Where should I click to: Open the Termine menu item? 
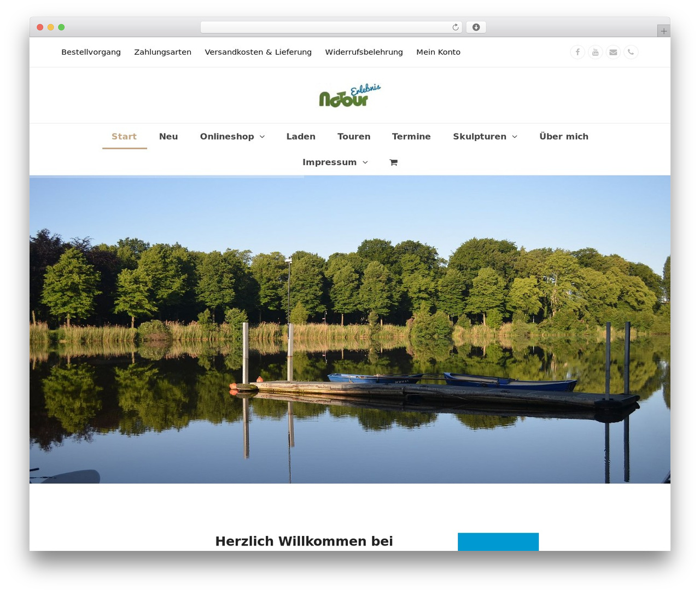coord(411,137)
